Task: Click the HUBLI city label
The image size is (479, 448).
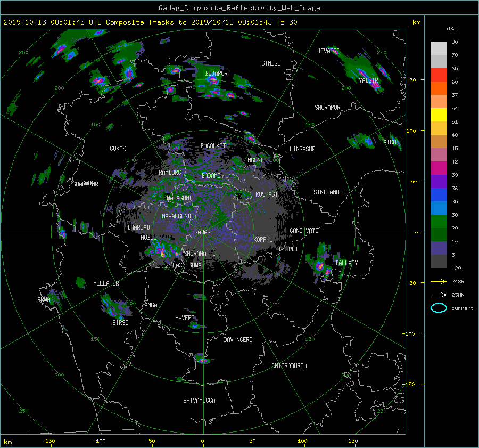Action: 148,238
